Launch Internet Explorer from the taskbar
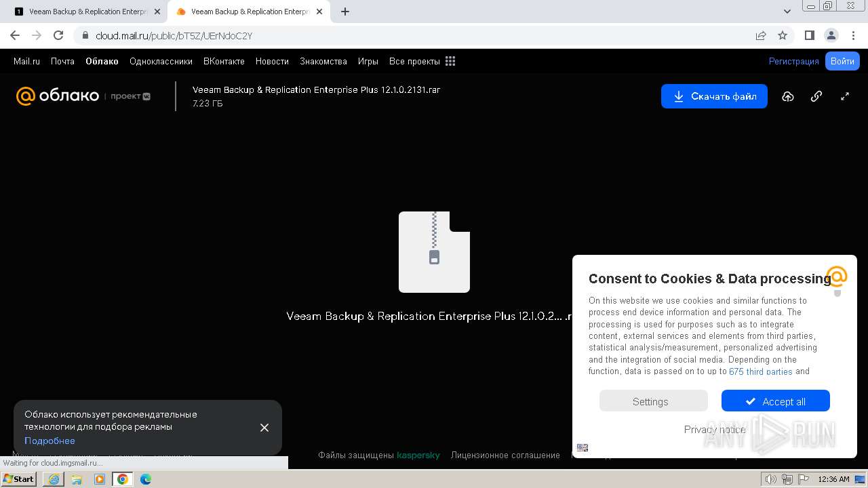868x488 pixels. (54, 479)
